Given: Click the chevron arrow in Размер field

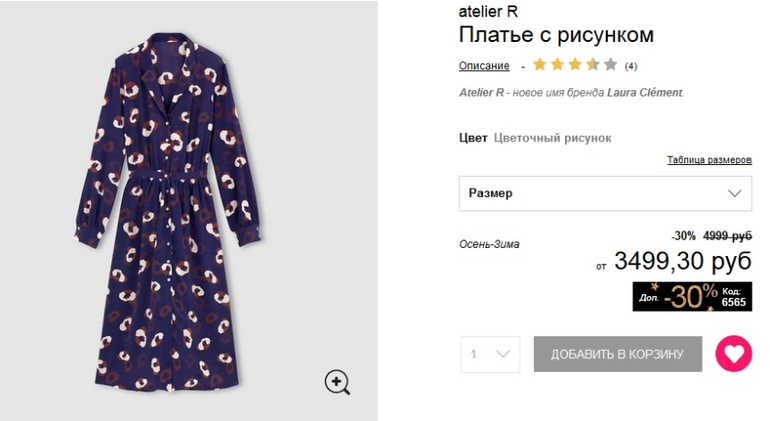Looking at the screenshot, I should 735,193.
